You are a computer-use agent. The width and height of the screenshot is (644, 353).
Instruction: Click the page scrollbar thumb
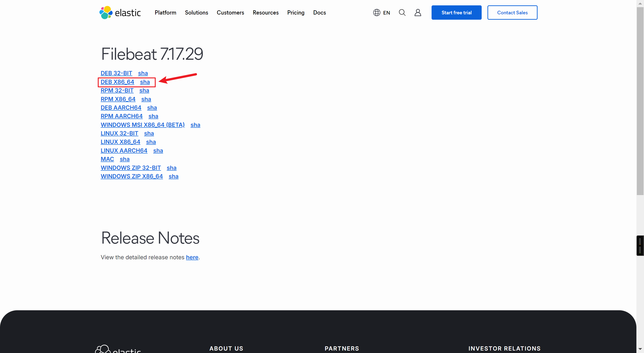(x=640, y=101)
